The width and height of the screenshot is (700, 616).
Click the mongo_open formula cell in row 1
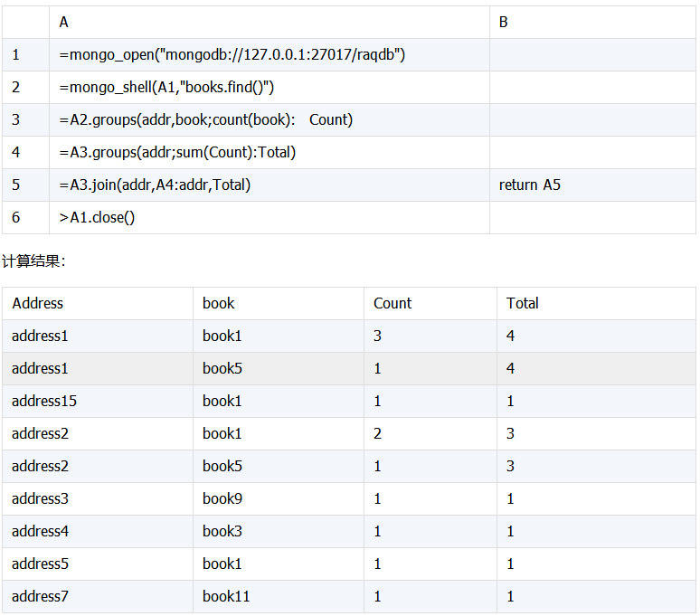(232, 55)
